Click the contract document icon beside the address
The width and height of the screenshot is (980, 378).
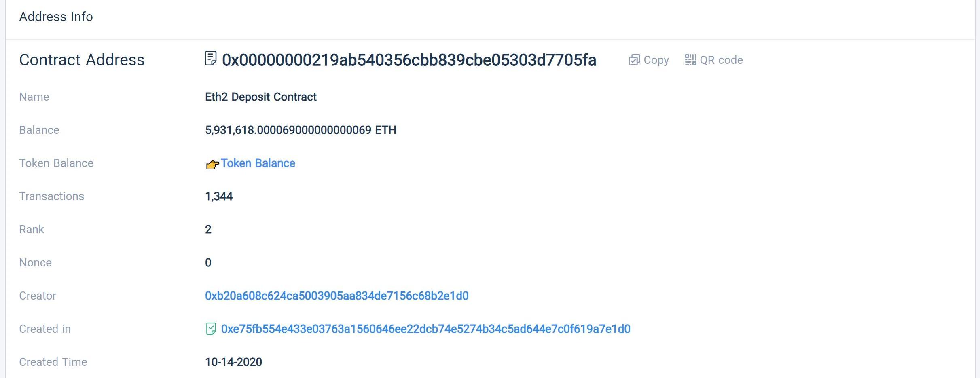[210, 59]
